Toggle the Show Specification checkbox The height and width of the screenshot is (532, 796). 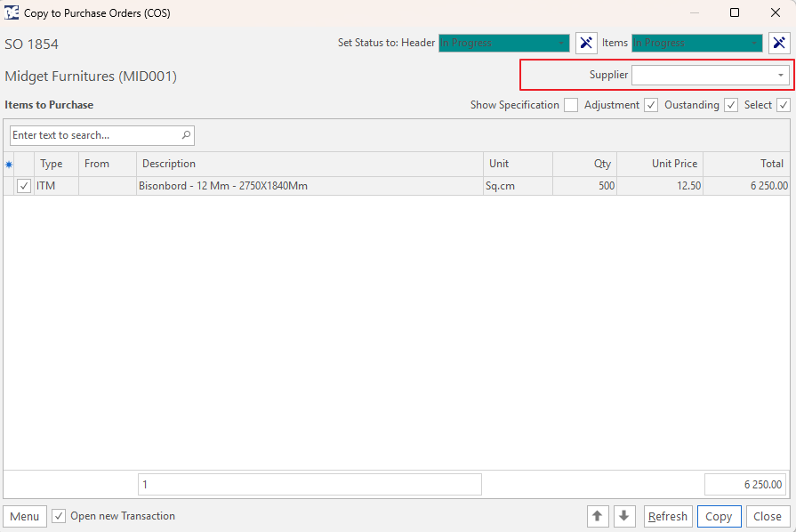pos(571,105)
